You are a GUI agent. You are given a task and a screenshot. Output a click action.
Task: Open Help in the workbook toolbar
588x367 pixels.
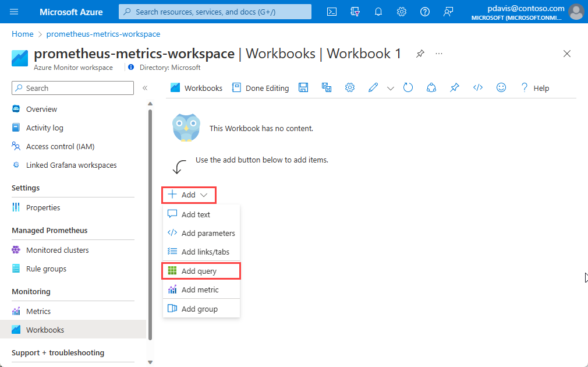click(535, 88)
